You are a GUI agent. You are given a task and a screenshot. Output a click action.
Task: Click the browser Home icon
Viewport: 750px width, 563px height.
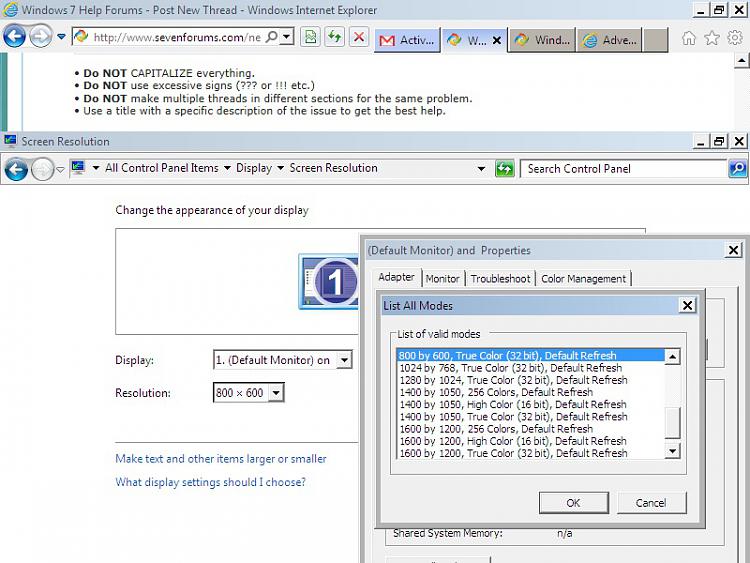689,38
